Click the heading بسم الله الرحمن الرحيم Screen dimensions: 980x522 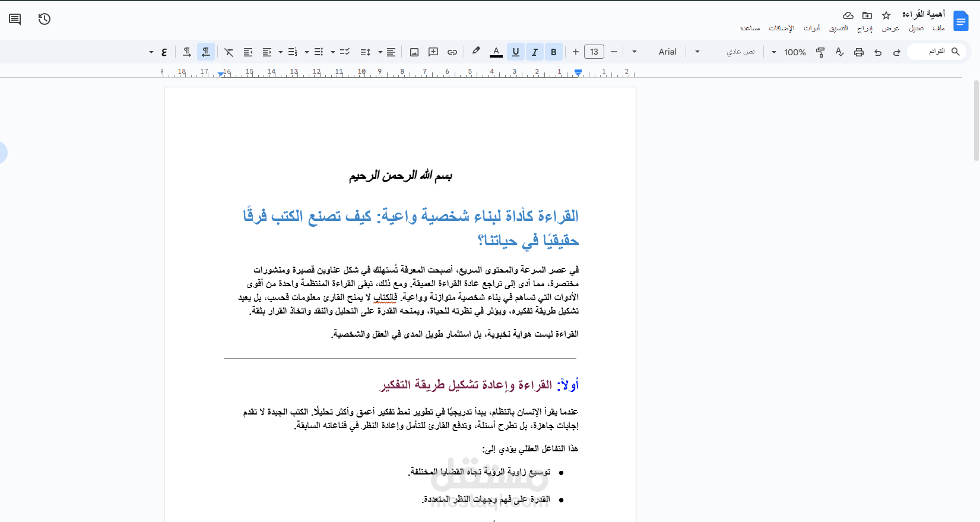tap(401, 176)
